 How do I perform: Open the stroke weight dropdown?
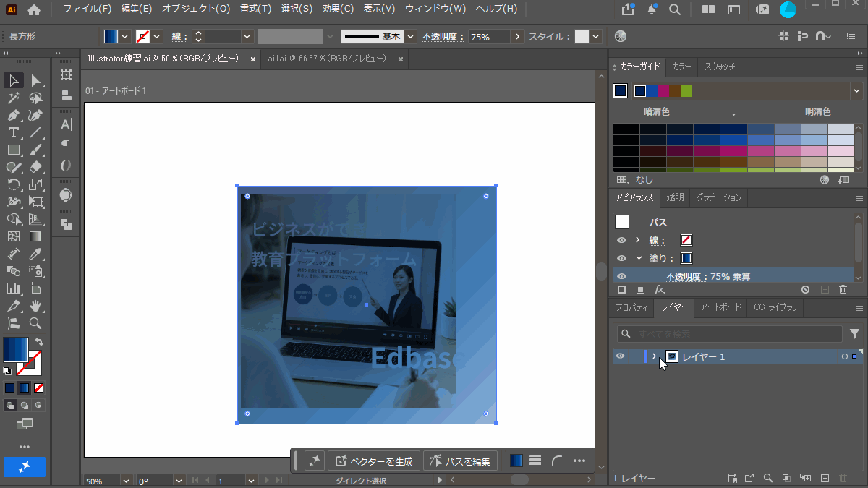[247, 37]
